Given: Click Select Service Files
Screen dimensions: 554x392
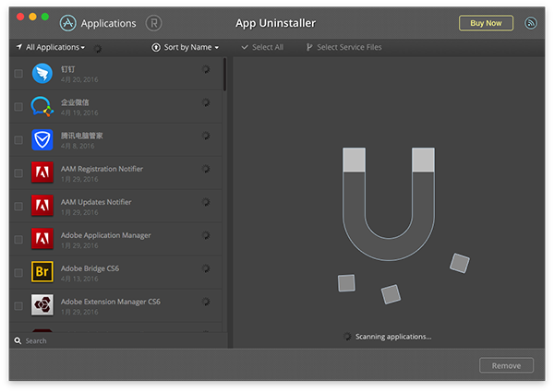Looking at the screenshot, I should pos(343,47).
